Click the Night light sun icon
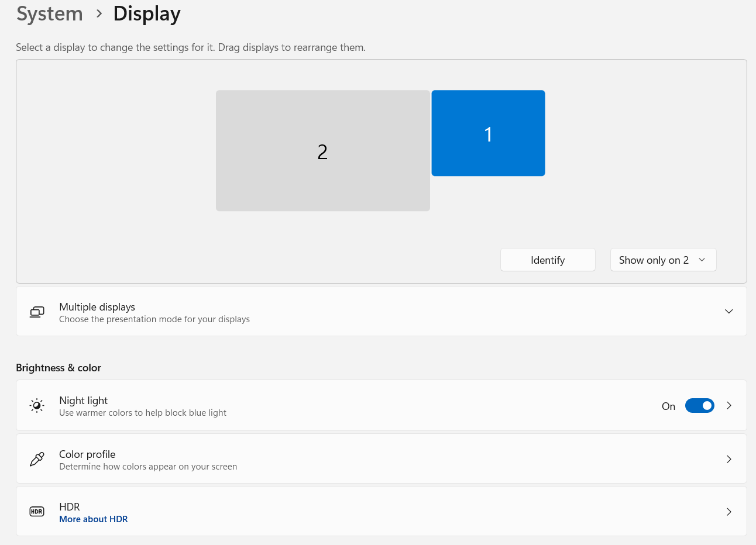756x545 pixels. tap(37, 406)
